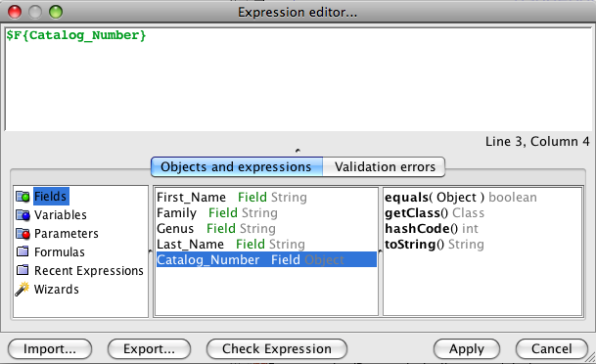Switch to Objects and expressions tab
Image resolution: width=596 pixels, height=364 pixels.
(237, 166)
